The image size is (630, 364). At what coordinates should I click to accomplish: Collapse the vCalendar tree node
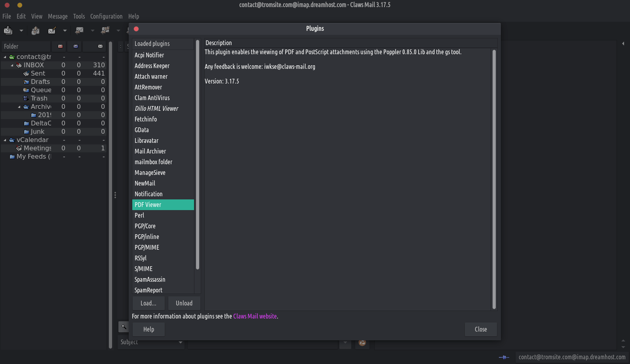coord(5,140)
